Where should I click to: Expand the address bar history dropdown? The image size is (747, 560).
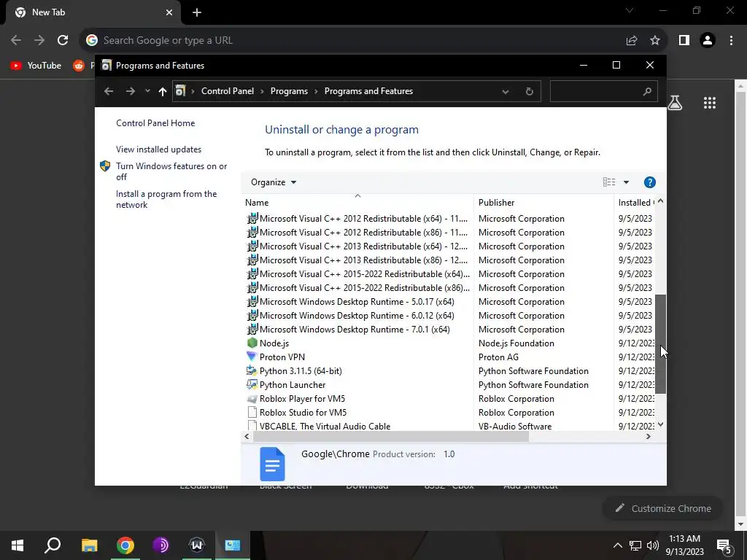pyautogui.click(x=506, y=91)
